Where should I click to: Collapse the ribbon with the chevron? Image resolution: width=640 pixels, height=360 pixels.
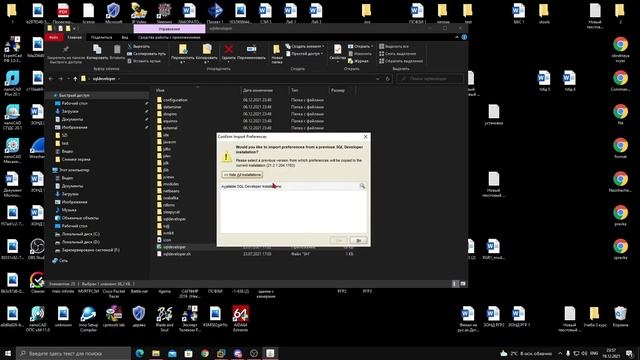pyautogui.click(x=457, y=37)
